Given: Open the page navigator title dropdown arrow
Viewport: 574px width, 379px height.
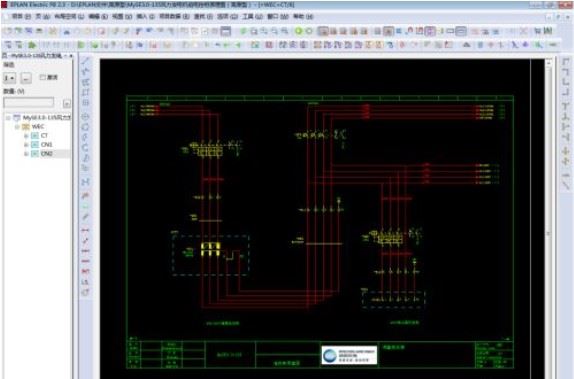Looking at the screenshot, I should [66, 56].
